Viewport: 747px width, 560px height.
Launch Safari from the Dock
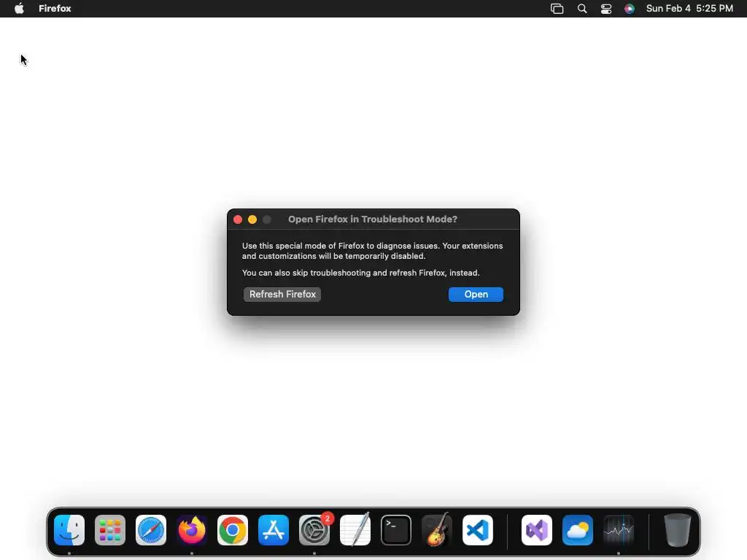(151, 530)
